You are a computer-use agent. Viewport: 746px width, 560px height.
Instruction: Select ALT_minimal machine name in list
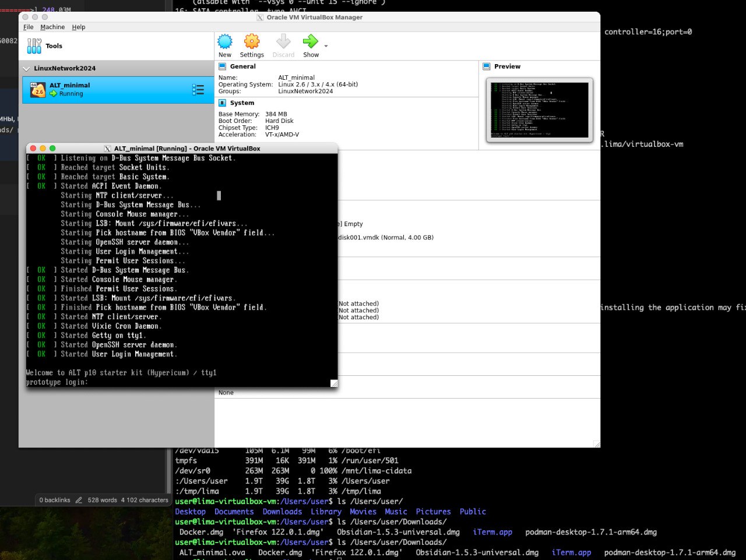tap(69, 86)
